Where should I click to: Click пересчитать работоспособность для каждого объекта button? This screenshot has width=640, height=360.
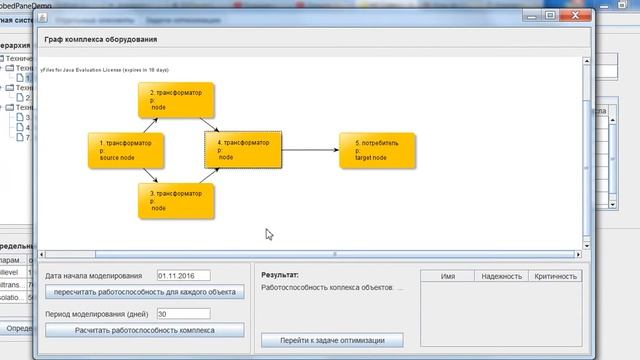pos(145,292)
